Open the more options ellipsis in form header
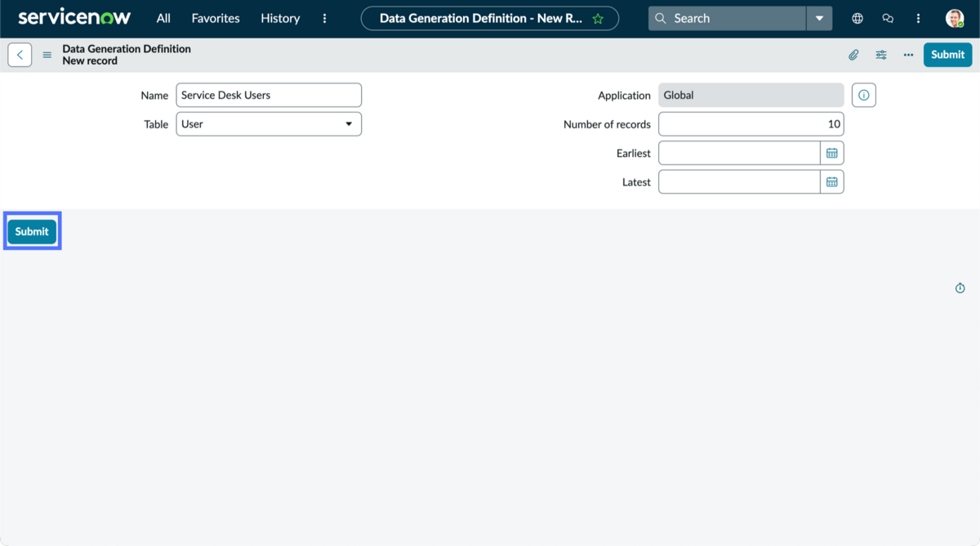The image size is (980, 546). click(908, 55)
